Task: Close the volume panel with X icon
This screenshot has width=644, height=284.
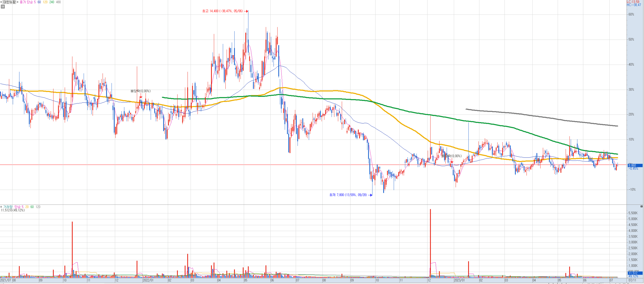Action: [x=641, y=206]
